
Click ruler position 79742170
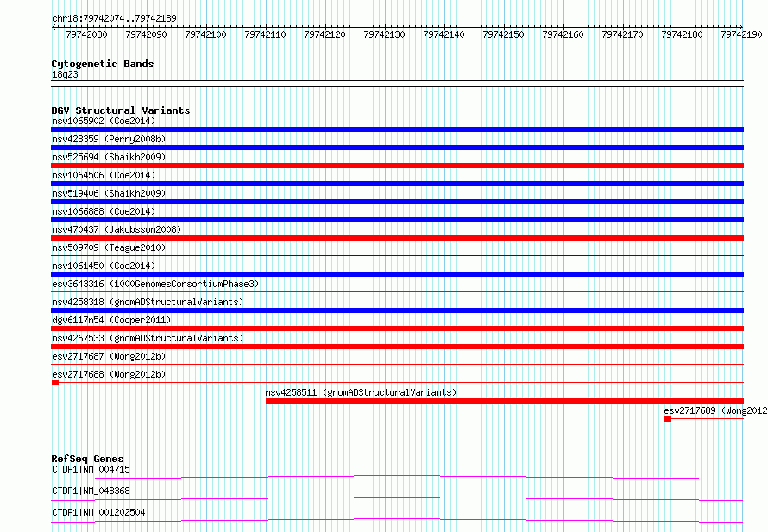click(x=622, y=34)
